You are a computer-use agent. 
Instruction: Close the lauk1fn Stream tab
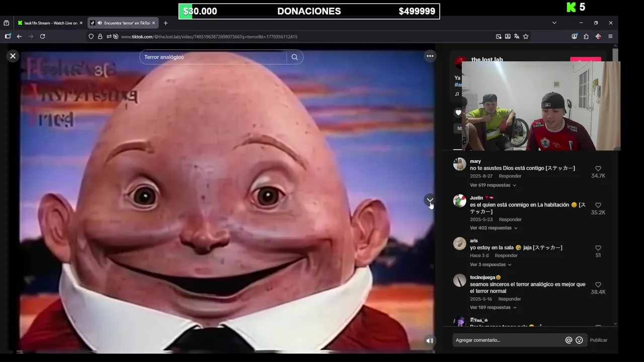pos(81,23)
